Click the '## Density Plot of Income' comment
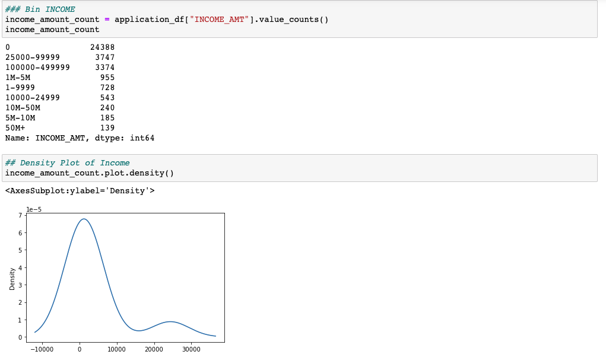This screenshot has height=364, width=606. [67, 163]
